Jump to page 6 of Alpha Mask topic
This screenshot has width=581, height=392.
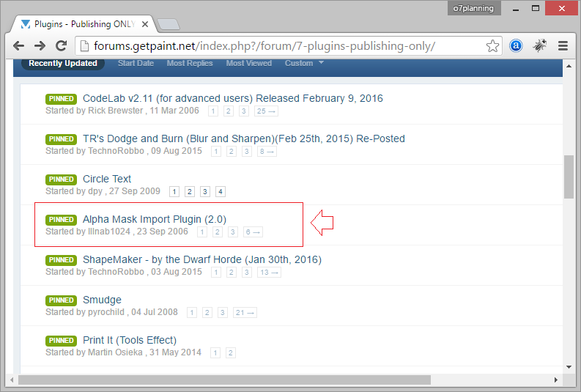(x=253, y=232)
